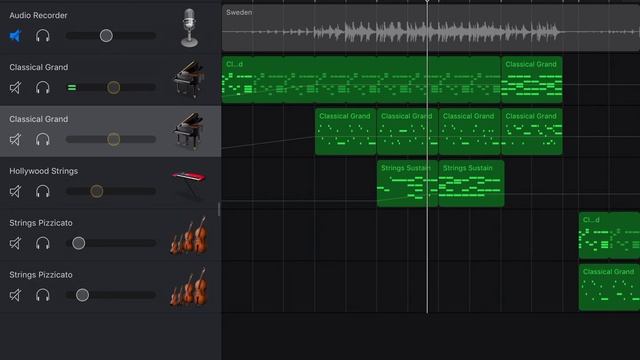Select last Classical Grand region on the highlighted track
640x360 pixels.
coord(532,131)
